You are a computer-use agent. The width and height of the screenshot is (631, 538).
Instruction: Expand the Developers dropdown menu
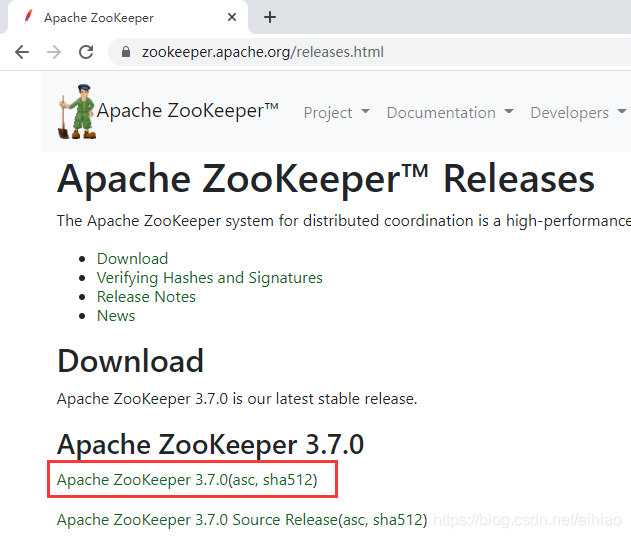(578, 113)
